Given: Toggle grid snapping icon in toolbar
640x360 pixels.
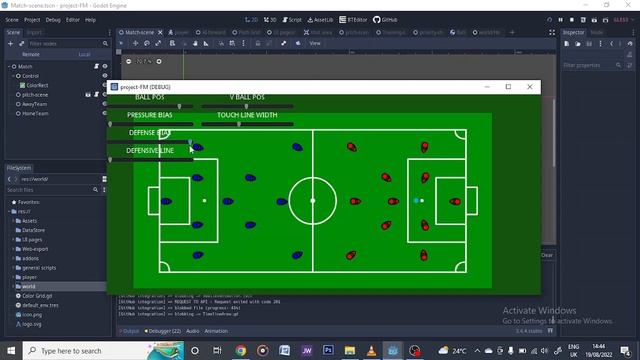Looking at the screenshot, I should (232, 43).
